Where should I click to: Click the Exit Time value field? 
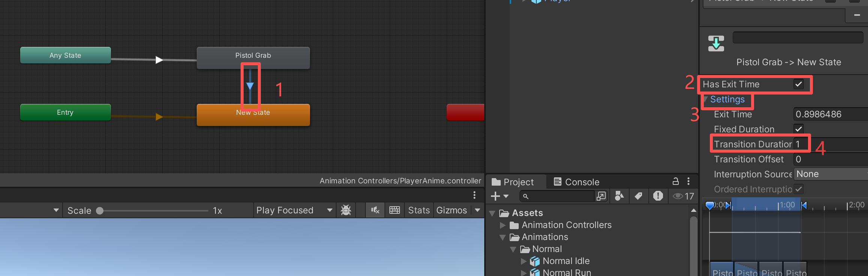tap(831, 114)
